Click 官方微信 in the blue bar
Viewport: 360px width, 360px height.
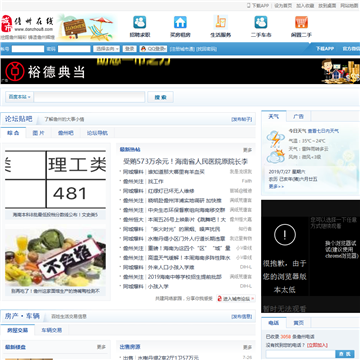click(351, 49)
